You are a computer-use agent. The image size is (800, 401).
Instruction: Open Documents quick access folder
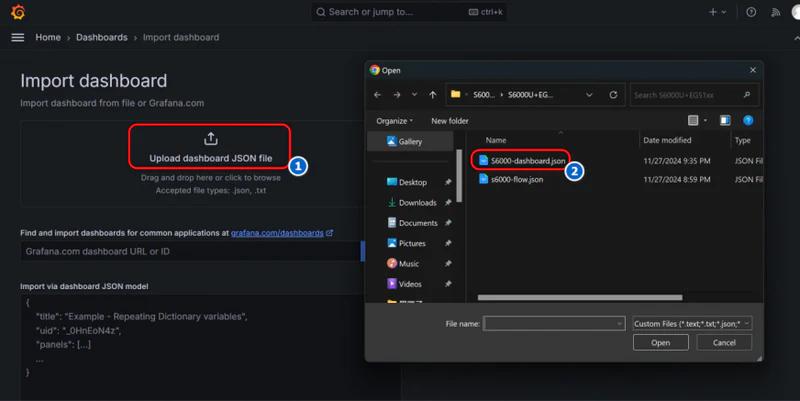coord(418,223)
